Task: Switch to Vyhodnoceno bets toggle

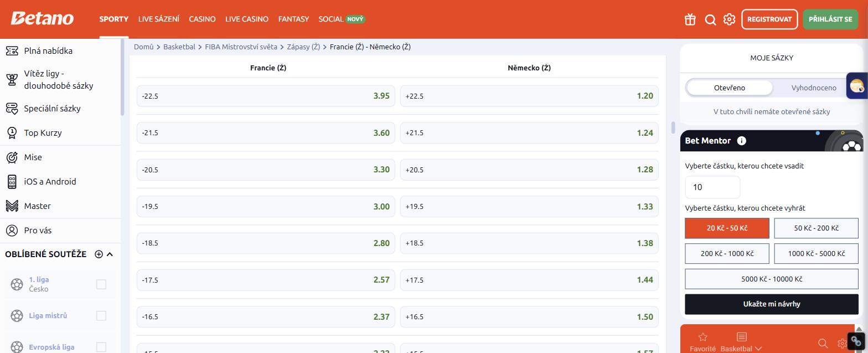Action: (814, 88)
